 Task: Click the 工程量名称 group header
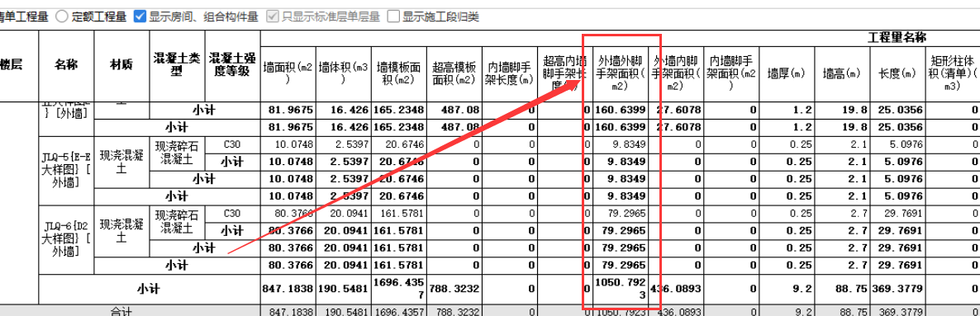[x=897, y=37]
